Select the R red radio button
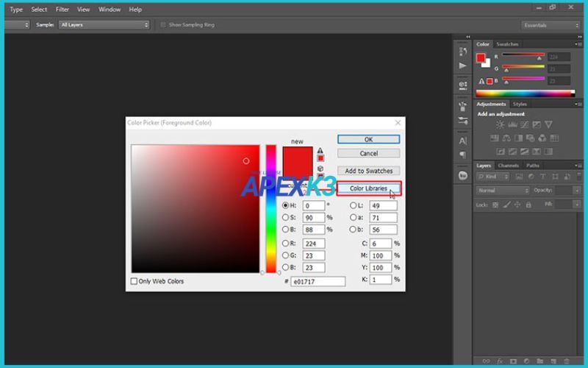Screen dimensions: 588x368 [x=285, y=244]
